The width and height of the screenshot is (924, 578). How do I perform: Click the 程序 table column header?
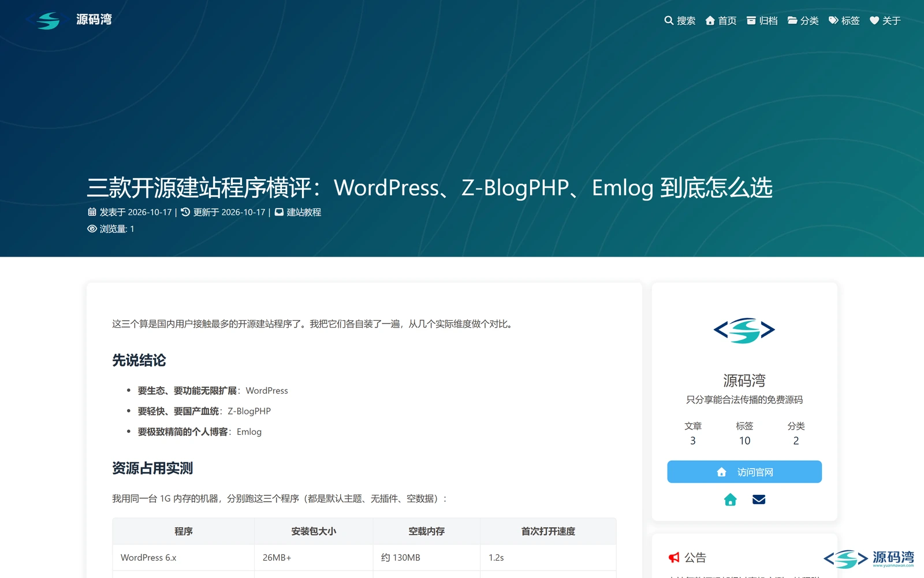tap(184, 531)
